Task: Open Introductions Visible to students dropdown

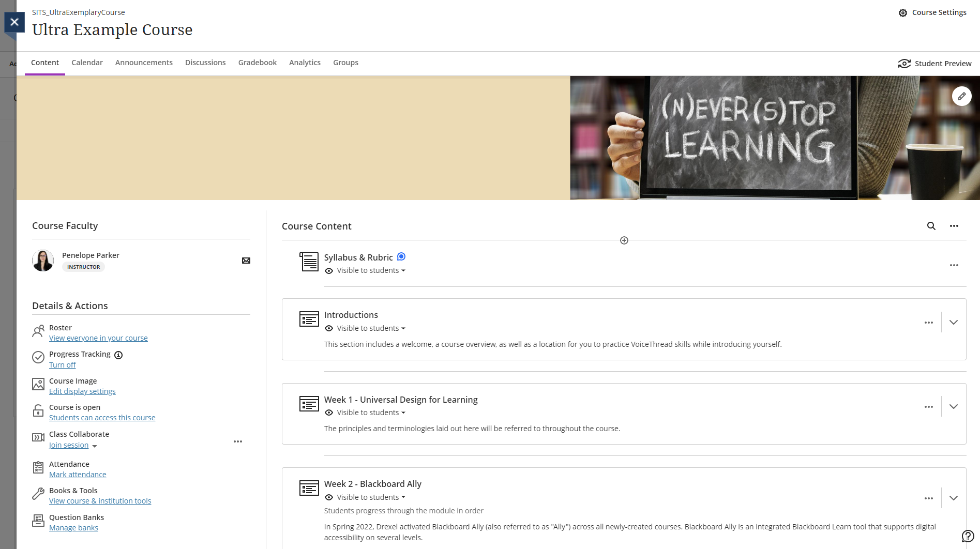Action: click(x=371, y=328)
